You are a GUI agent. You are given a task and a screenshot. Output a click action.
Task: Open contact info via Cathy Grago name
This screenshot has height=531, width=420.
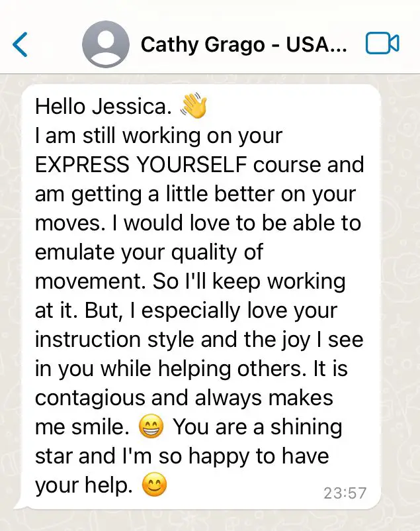point(243,44)
